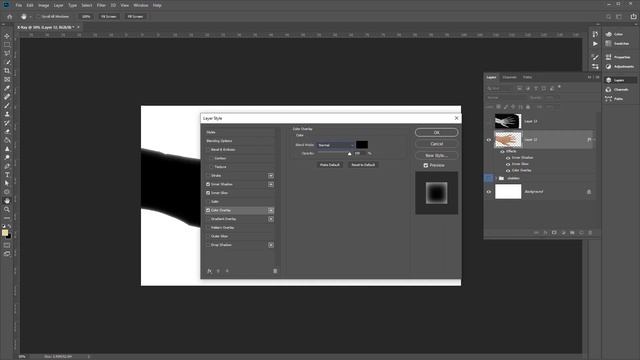This screenshot has width=640, height=360.
Task: Uncheck the Inner Shadow effect checkbox
Action: pos(208,184)
